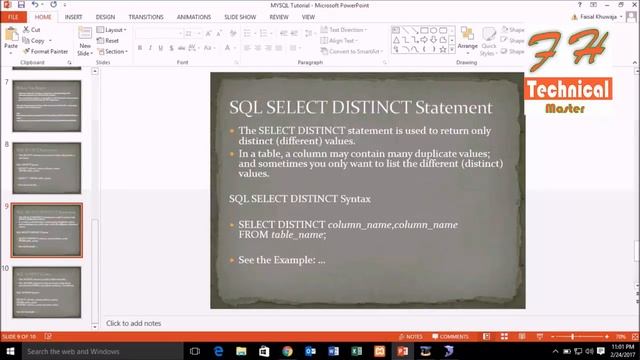Viewport: 640px width, 360px height.
Task: Increase the font size
Action: pyautogui.click(x=209, y=33)
